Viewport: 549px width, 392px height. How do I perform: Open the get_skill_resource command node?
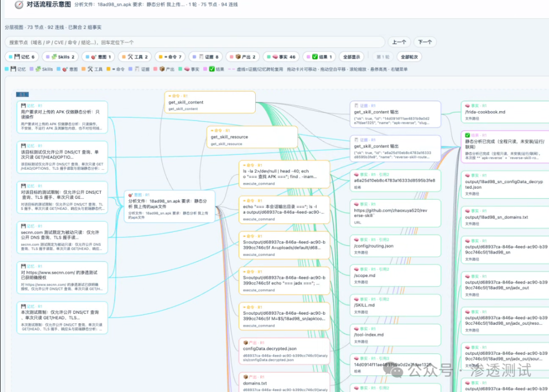tap(252, 137)
